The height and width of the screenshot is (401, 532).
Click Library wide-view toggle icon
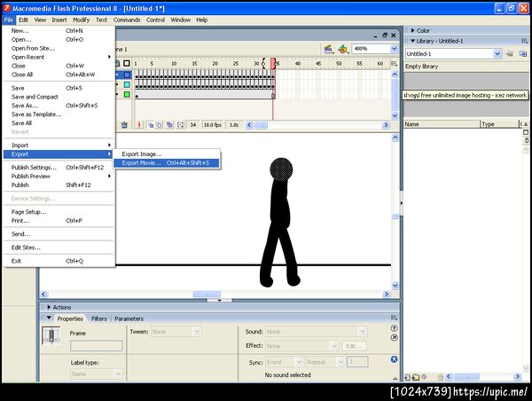[x=526, y=132]
